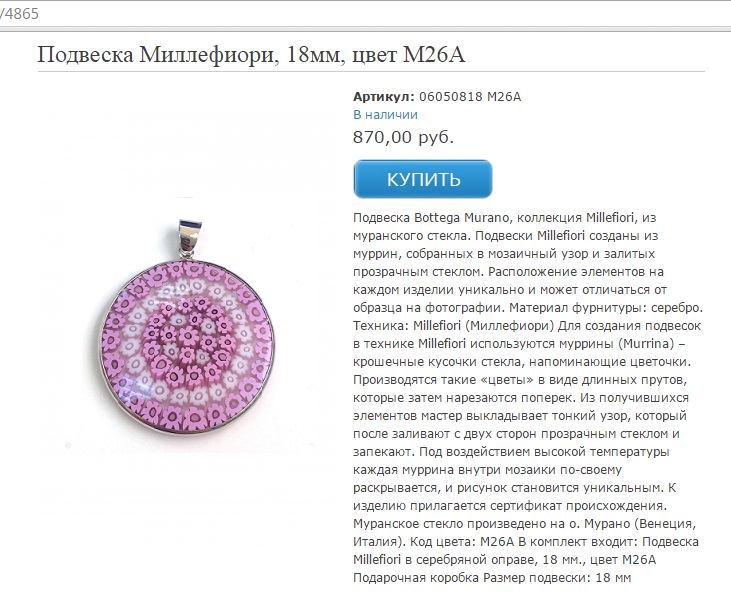Click the Артикул label
Image resolution: width=731 pixels, height=596 pixels.
click(384, 97)
